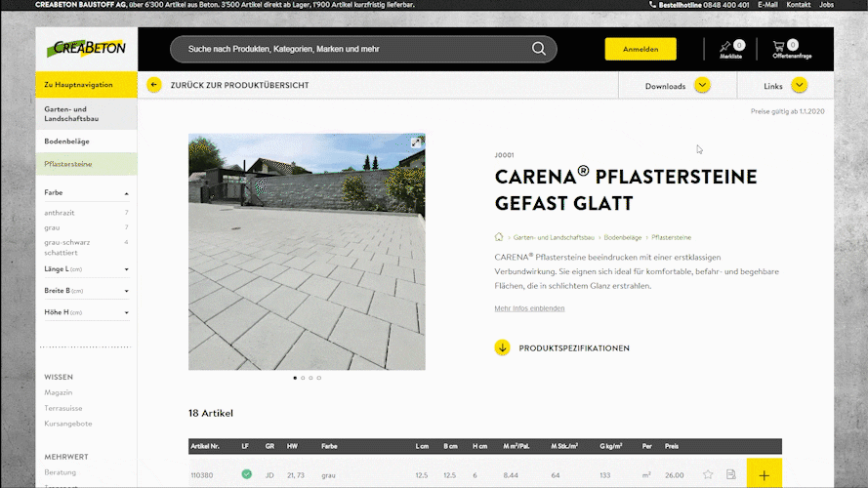This screenshot has width=868, height=488.
Task: Click breadcrumb Pflastersteine
Action: (x=671, y=237)
